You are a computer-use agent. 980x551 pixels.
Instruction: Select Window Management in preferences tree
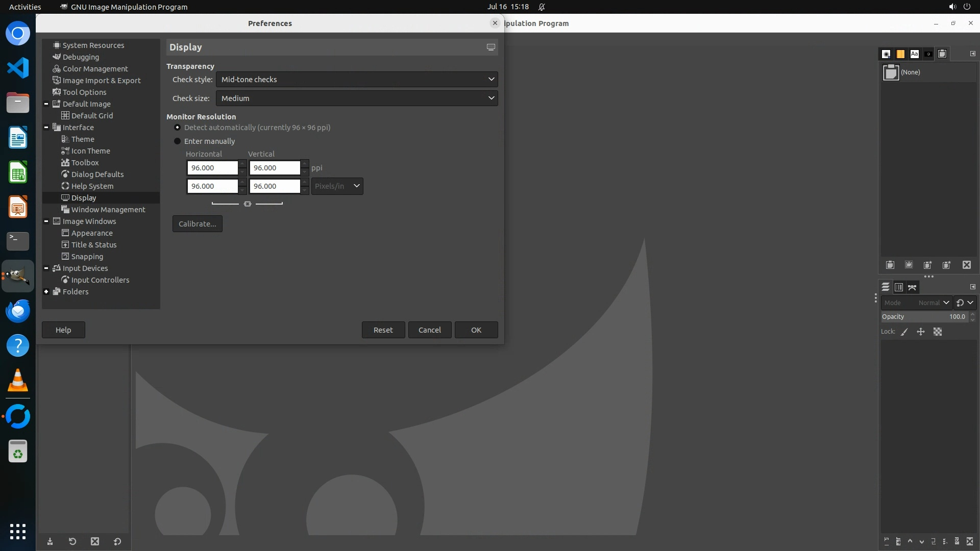[x=108, y=210]
